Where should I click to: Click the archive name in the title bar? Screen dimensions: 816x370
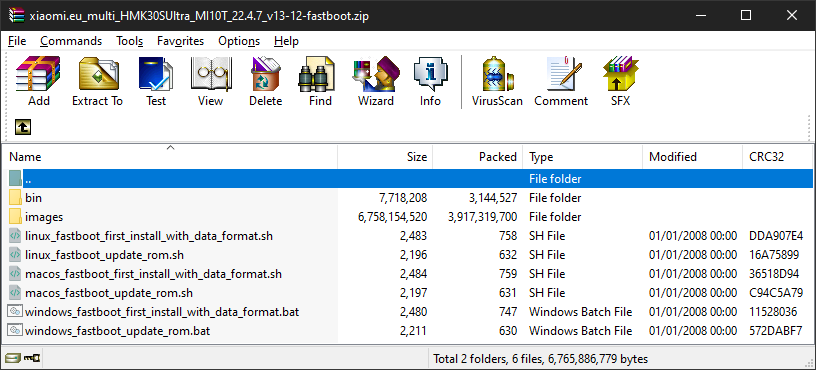click(199, 16)
